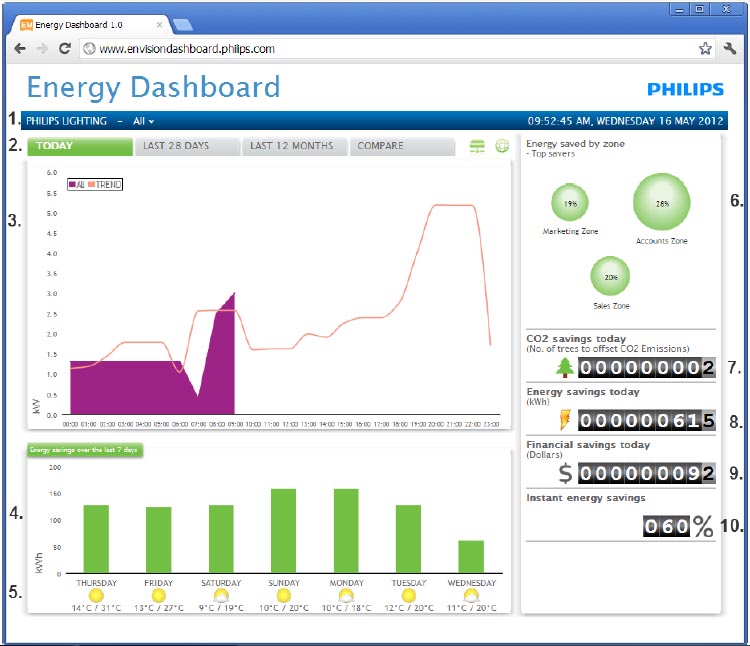Click the Energy Dashboard page title
The height and width of the screenshot is (646, 750).
coord(153,88)
